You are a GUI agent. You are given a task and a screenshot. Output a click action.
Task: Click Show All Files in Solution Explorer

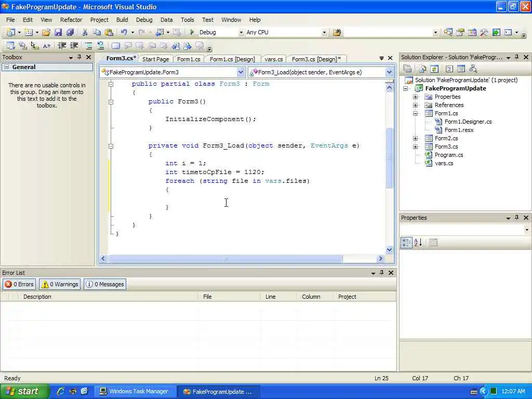[x=422, y=69]
